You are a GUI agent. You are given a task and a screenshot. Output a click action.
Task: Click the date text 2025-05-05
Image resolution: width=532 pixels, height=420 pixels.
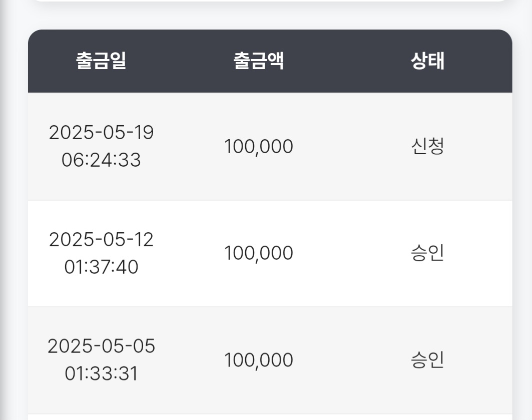(101, 346)
